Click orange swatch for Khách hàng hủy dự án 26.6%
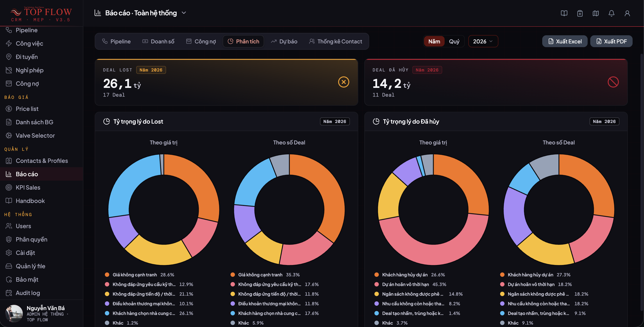Viewport: 644px width, 327px height. click(376, 275)
